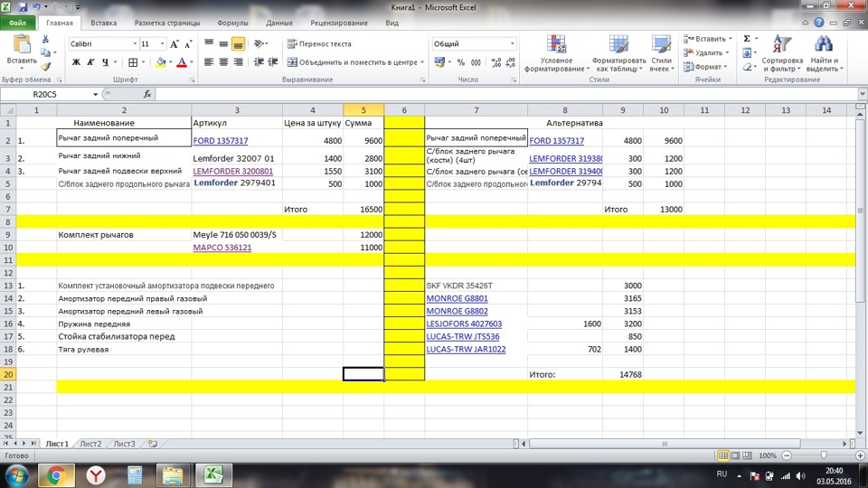Toggle center text alignment
Viewport: 868px width, 488px height.
tap(223, 62)
